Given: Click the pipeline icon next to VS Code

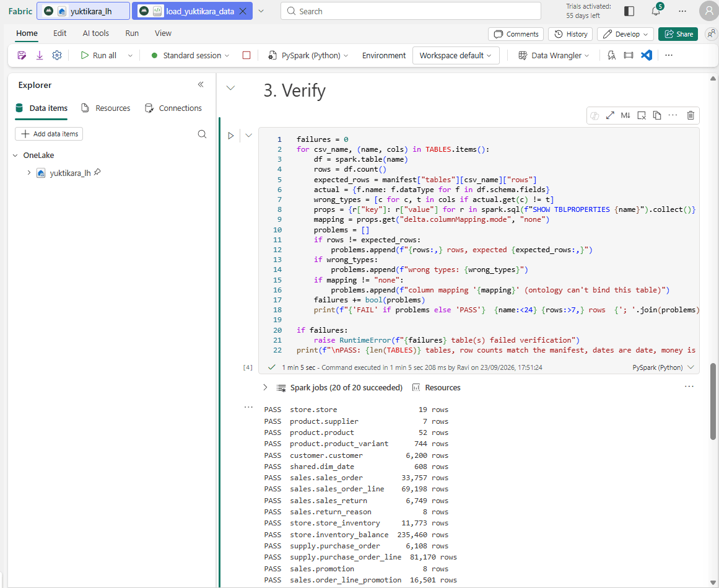Looking at the screenshot, I should click(x=629, y=56).
